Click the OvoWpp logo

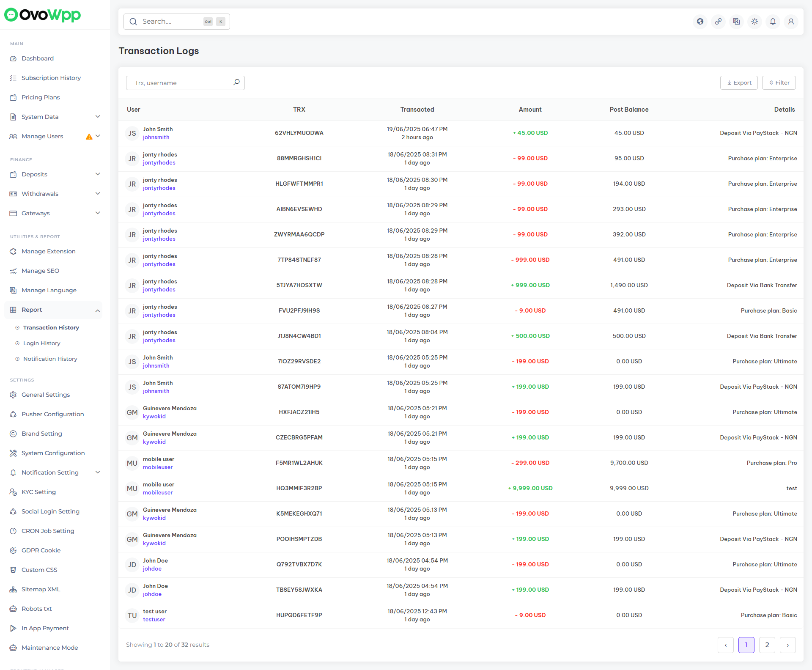coord(42,15)
